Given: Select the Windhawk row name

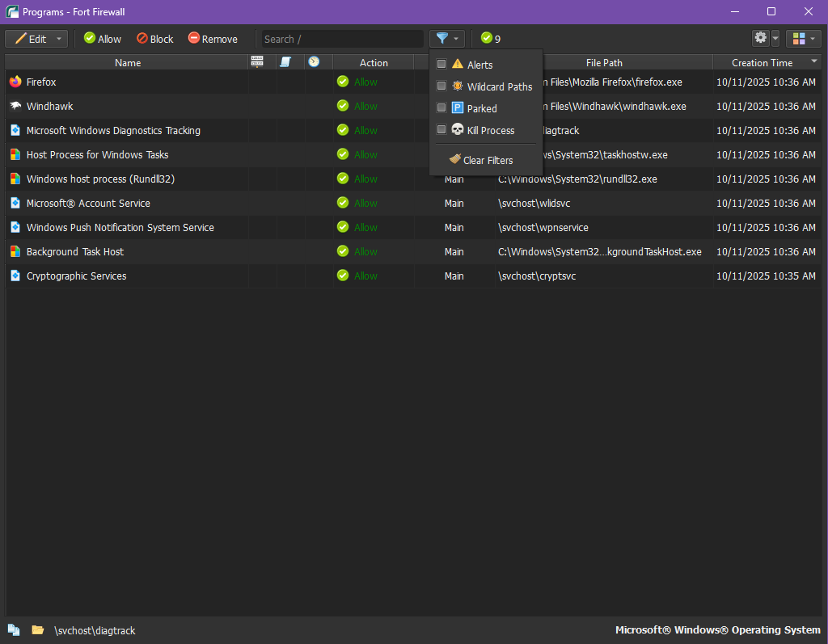Looking at the screenshot, I should 49,106.
